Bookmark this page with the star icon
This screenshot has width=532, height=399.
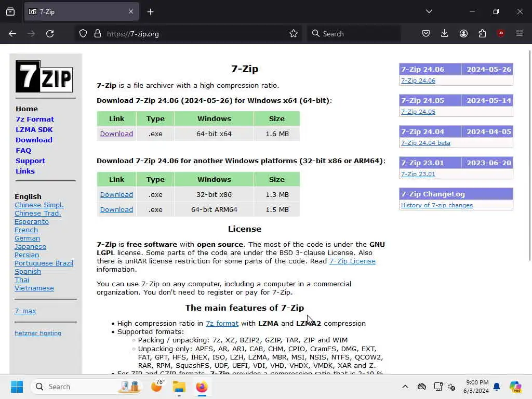click(294, 34)
